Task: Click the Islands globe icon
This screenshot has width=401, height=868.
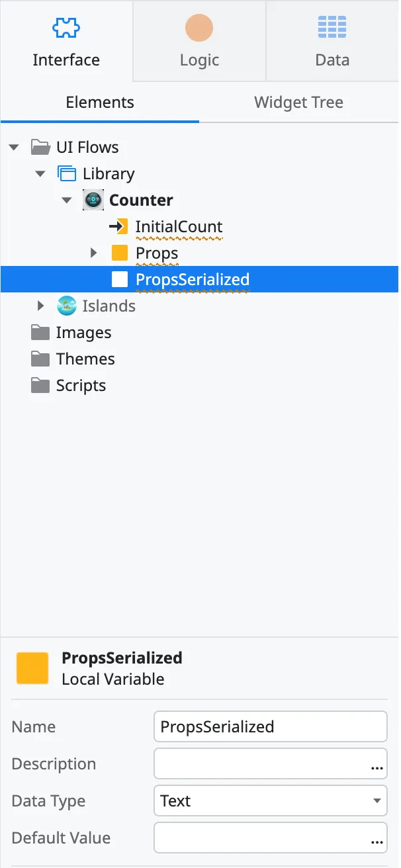Action: [67, 306]
